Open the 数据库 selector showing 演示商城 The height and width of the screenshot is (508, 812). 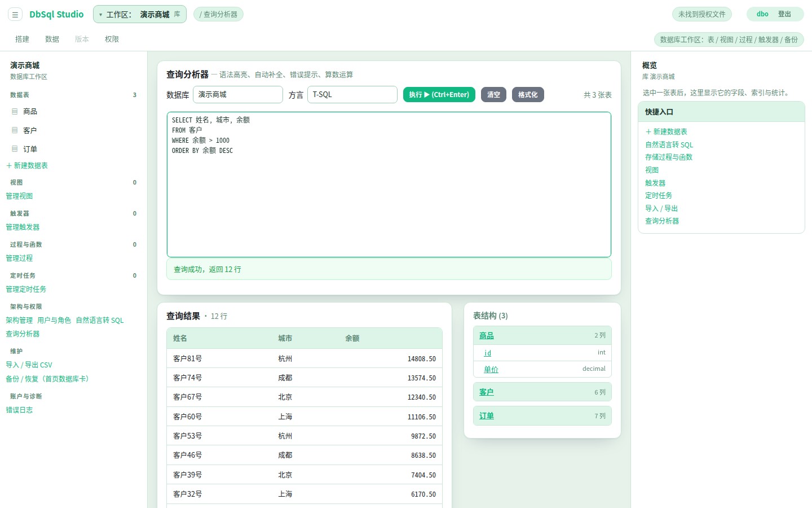tap(238, 95)
